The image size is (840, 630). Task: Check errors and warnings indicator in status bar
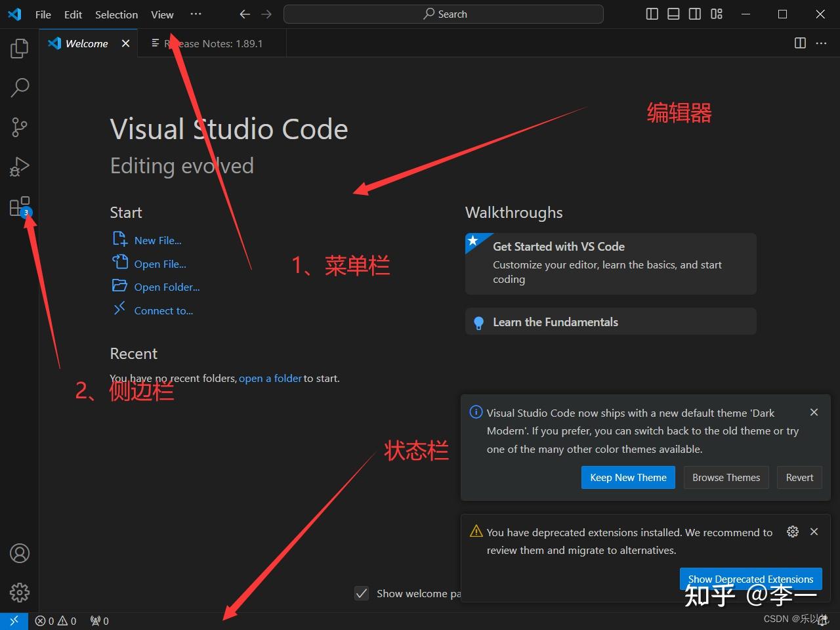pyautogui.click(x=55, y=620)
